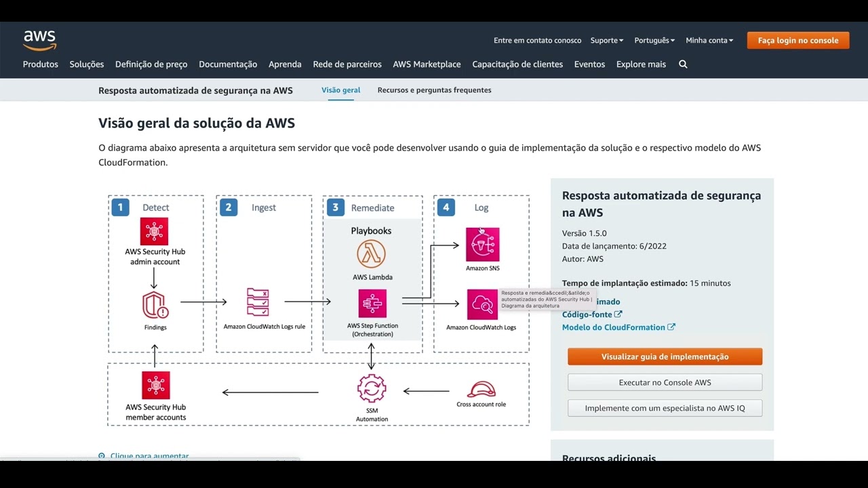Viewport: 868px width, 488px height.
Task: Navigate to AWS Marketplace
Action: [x=427, y=64]
